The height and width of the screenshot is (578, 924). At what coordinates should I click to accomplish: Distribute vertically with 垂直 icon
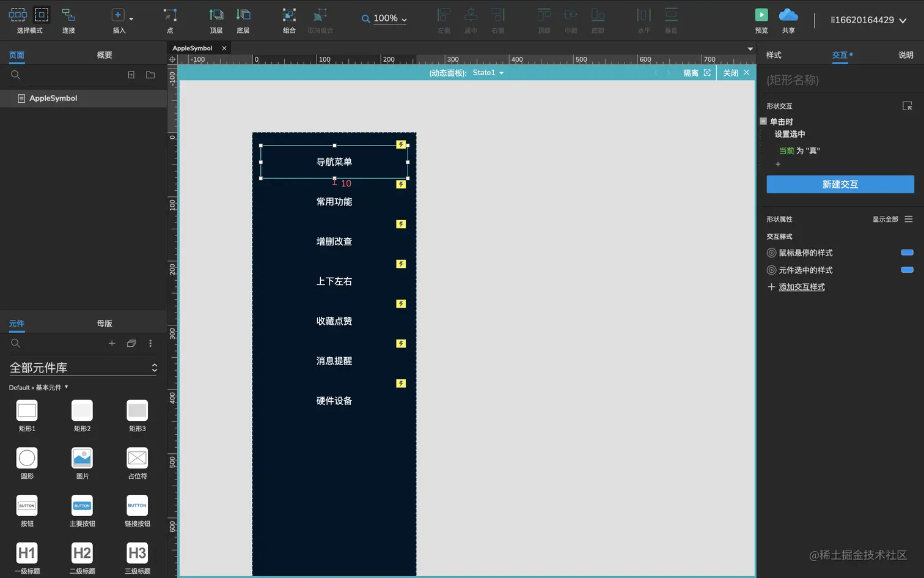pos(671,15)
